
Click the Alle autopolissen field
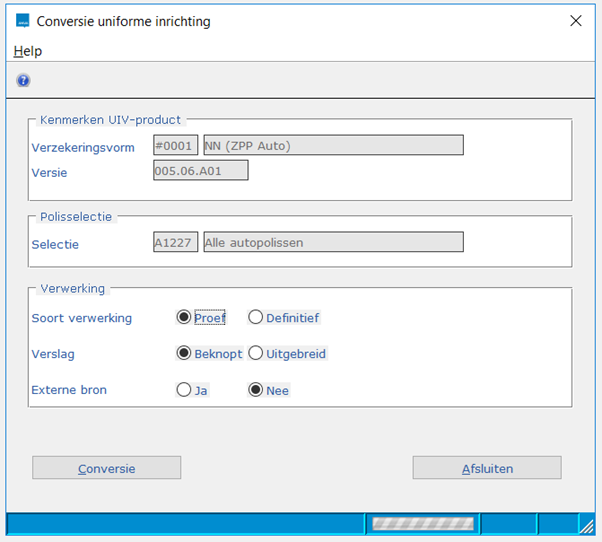332,242
